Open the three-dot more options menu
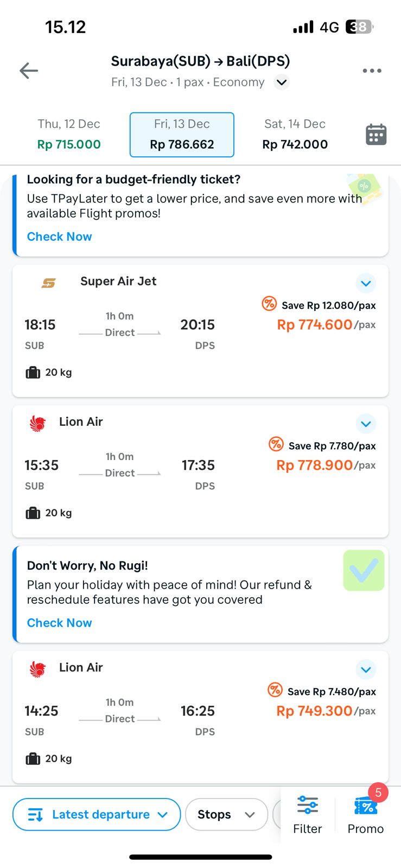Image resolution: width=401 pixels, height=868 pixels. 372,71
